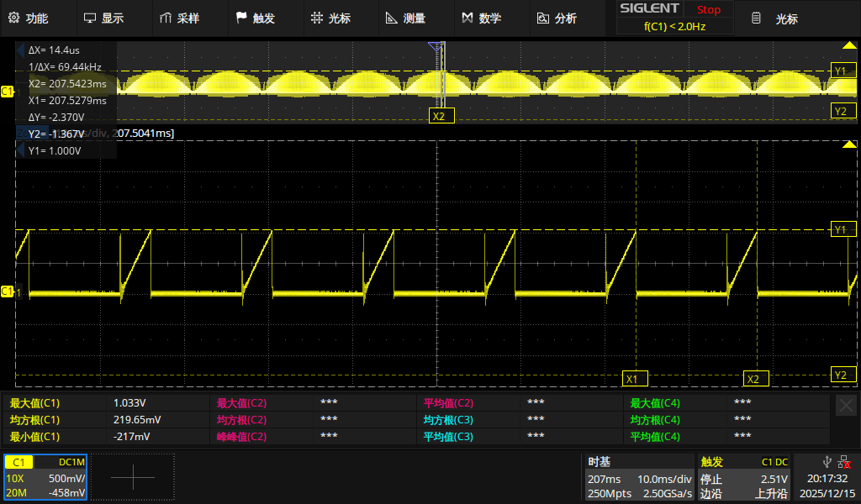The image size is (861, 504).
Task: Open the C1 channel settings box
Action: click(x=45, y=477)
